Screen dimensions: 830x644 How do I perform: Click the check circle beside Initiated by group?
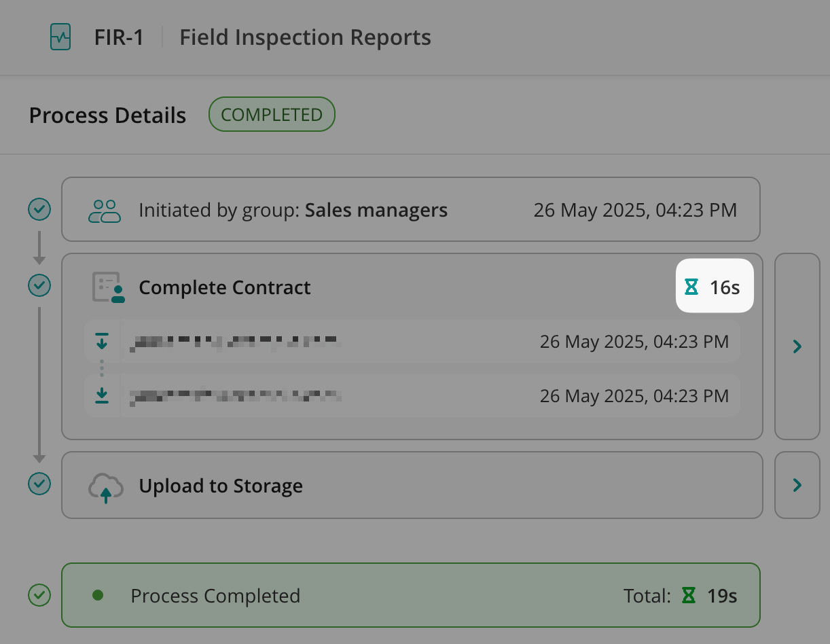(x=39, y=210)
